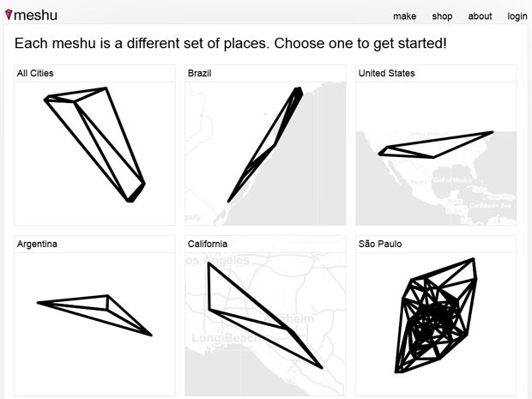Click the Brazil title label
Screen dimensions: 532x399
[199, 74]
